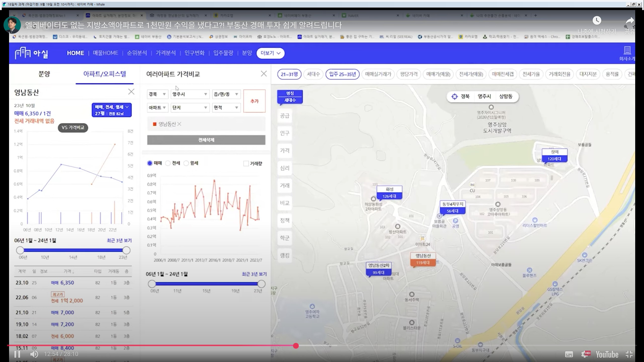This screenshot has height=362, width=644.
Task: Expand the 읍/면/동 dropdown
Action: 226,94
